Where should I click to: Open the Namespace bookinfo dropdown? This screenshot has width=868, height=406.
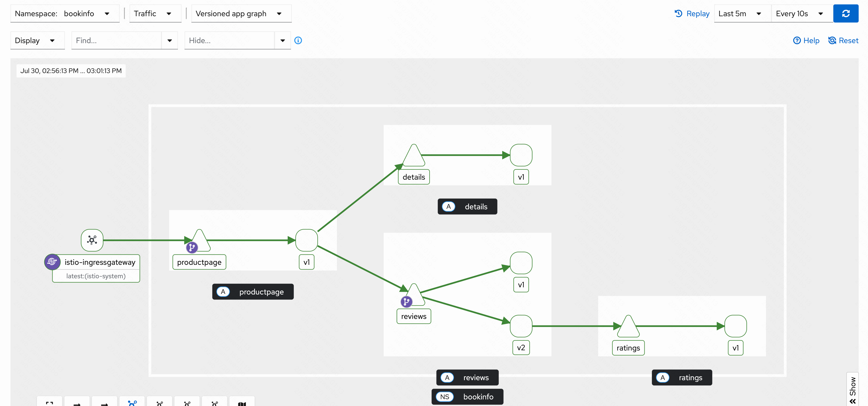(65, 13)
